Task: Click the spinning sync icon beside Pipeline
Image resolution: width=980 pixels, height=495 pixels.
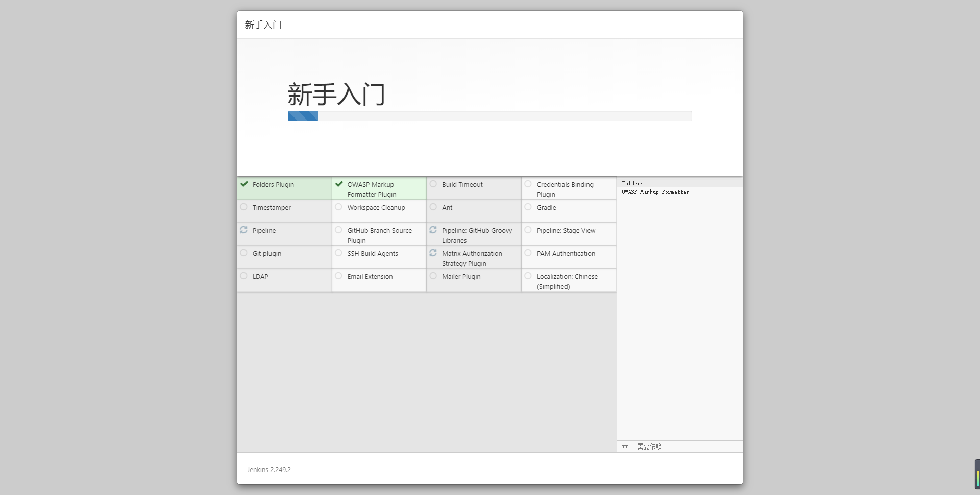Action: click(x=244, y=230)
